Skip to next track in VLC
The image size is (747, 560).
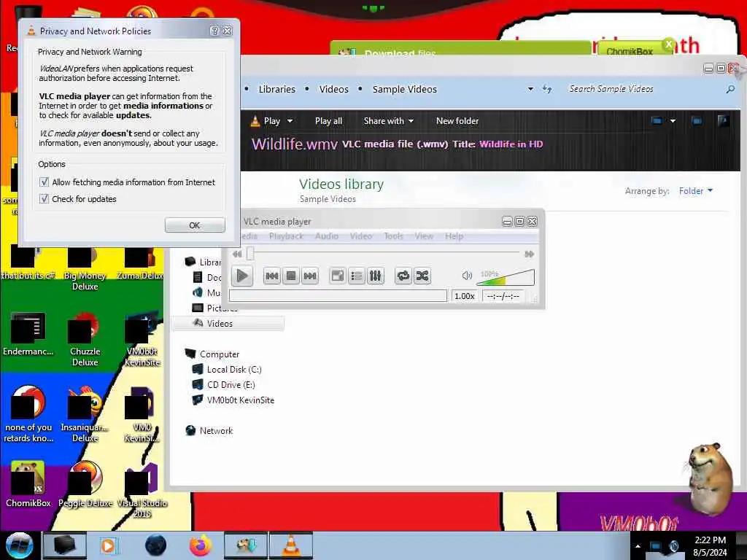309,276
